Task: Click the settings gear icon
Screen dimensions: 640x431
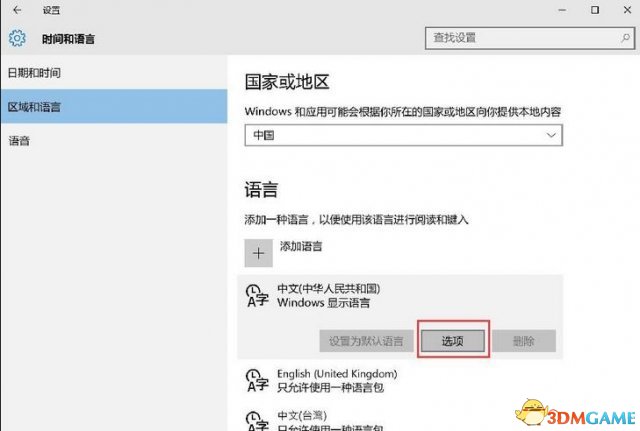Action: point(17,38)
